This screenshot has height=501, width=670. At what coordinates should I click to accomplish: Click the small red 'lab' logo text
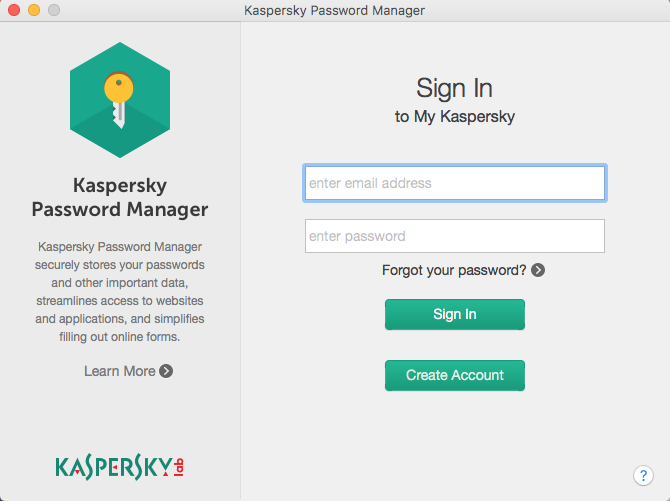coord(180,467)
